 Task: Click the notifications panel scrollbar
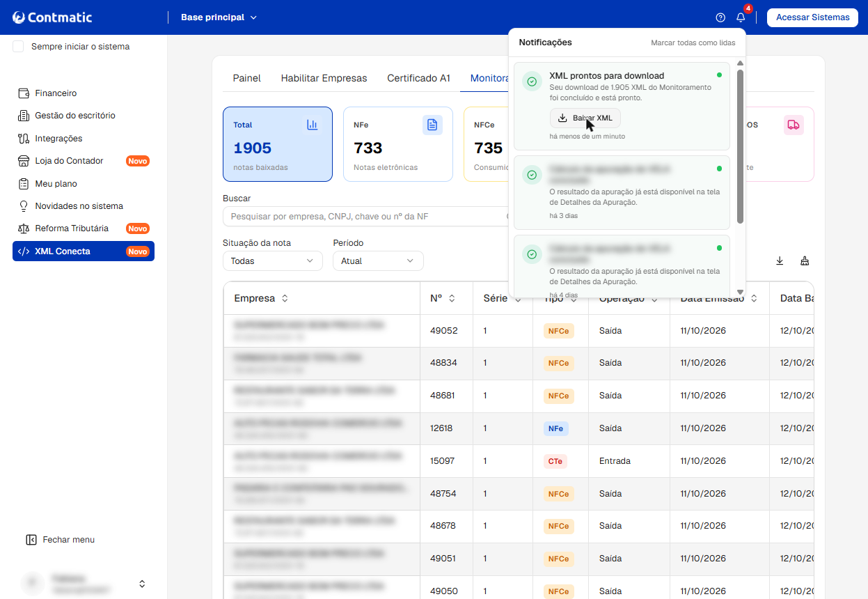(x=741, y=146)
